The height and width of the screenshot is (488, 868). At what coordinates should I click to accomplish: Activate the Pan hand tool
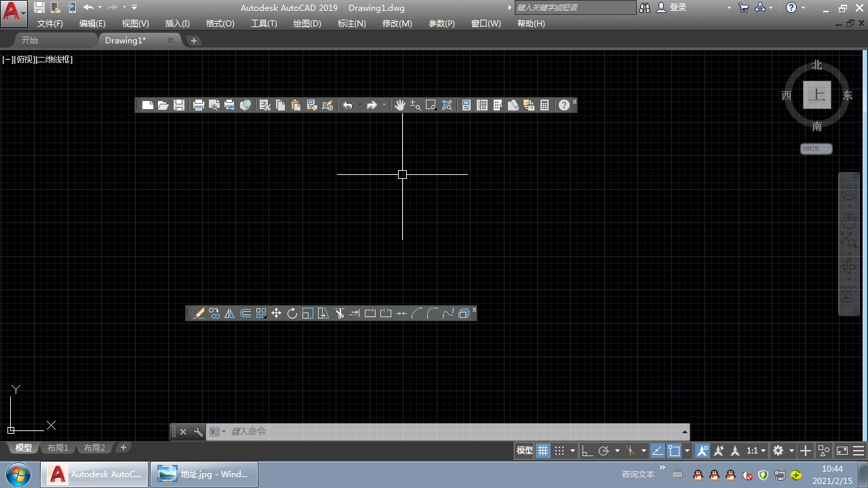tap(399, 105)
